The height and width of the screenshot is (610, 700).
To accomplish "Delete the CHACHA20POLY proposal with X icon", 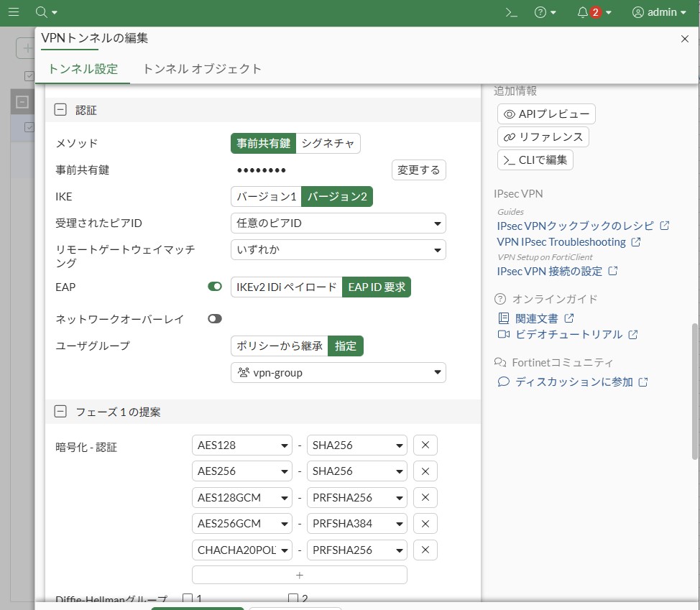I will click(x=425, y=550).
